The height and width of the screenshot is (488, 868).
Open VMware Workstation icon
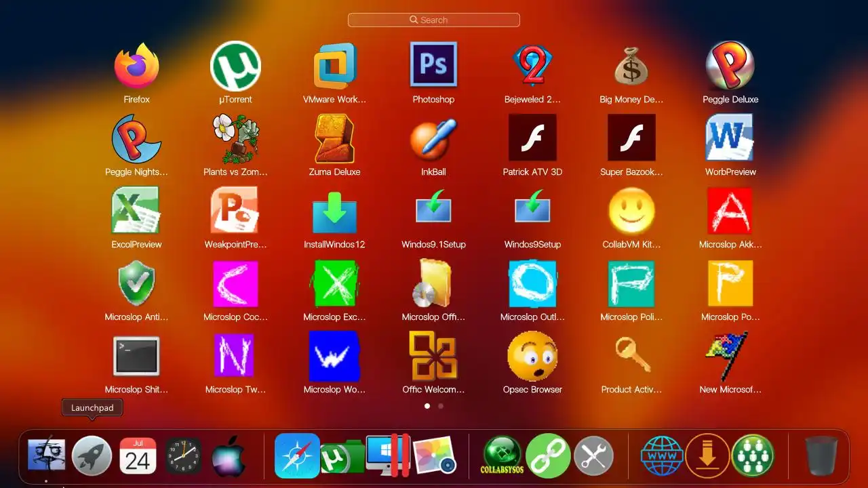pyautogui.click(x=334, y=66)
